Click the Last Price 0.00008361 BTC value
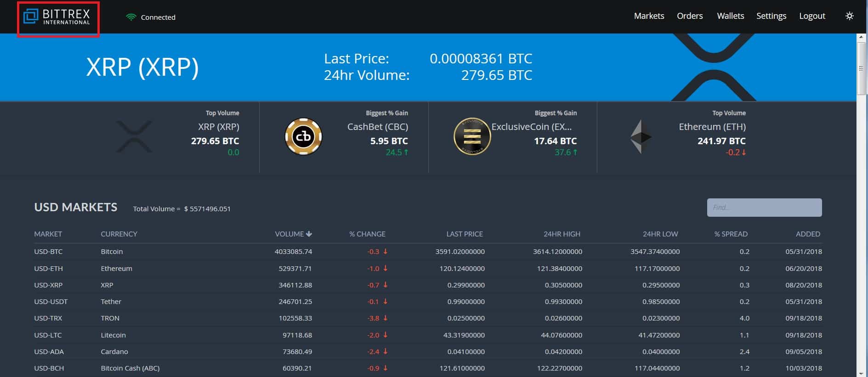The width and height of the screenshot is (868, 377). tap(481, 59)
